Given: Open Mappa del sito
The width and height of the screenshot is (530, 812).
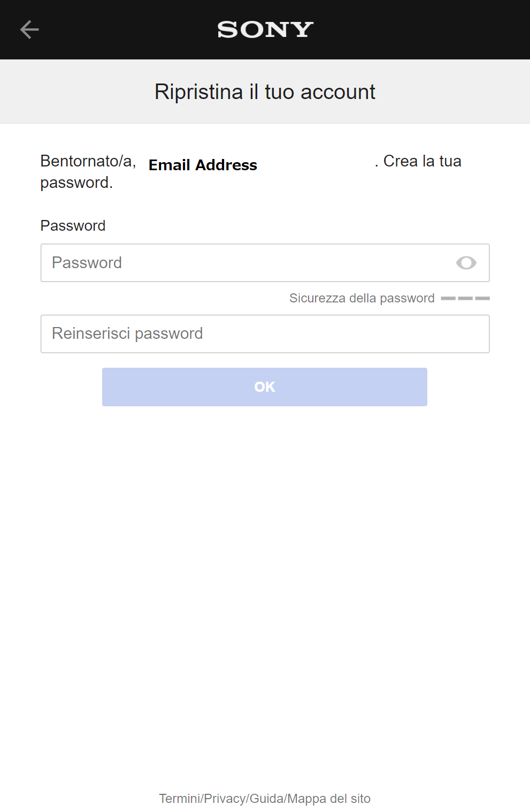Looking at the screenshot, I should point(329,798).
